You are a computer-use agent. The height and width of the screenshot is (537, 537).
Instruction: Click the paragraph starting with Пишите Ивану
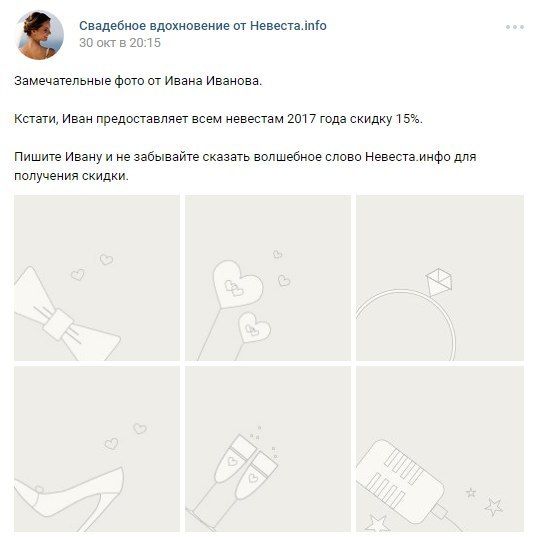(245, 166)
